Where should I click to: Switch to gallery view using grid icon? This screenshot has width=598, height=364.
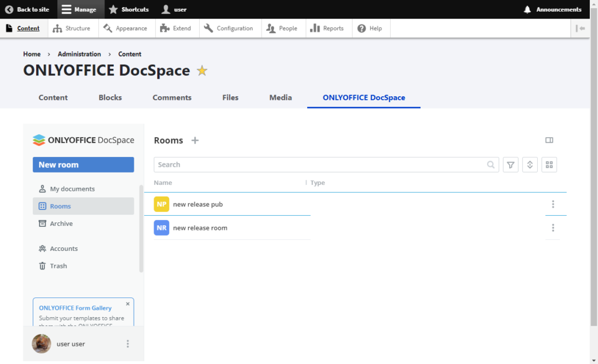pos(549,164)
